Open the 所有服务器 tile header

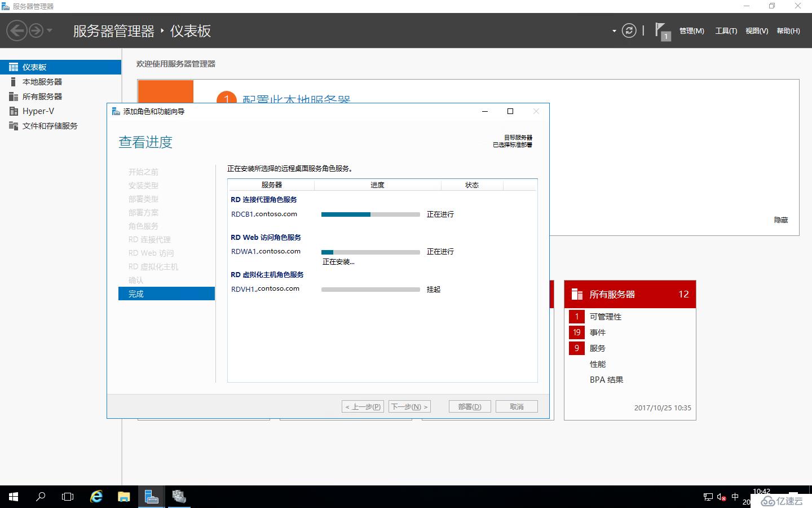click(630, 294)
